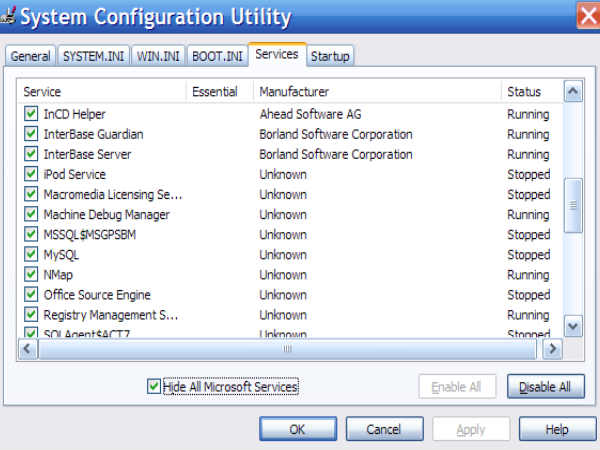The height and width of the screenshot is (450, 600).
Task: Toggle Hide All Microsoft Services checkbox
Action: pos(154,386)
